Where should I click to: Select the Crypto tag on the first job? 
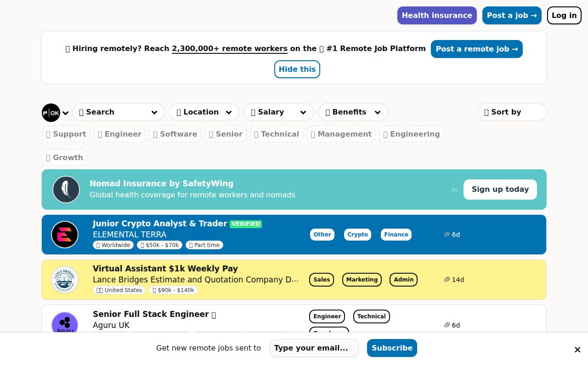(357, 235)
